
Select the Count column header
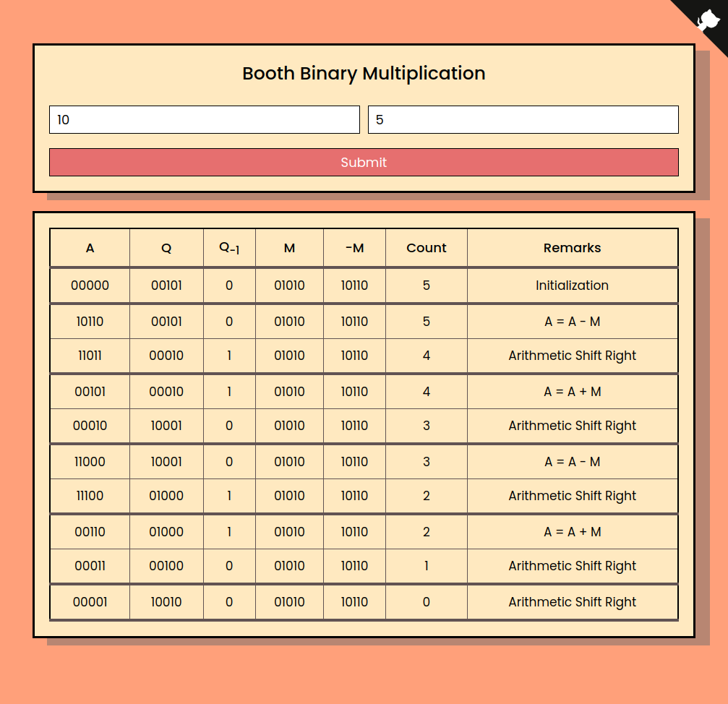pyautogui.click(x=426, y=248)
